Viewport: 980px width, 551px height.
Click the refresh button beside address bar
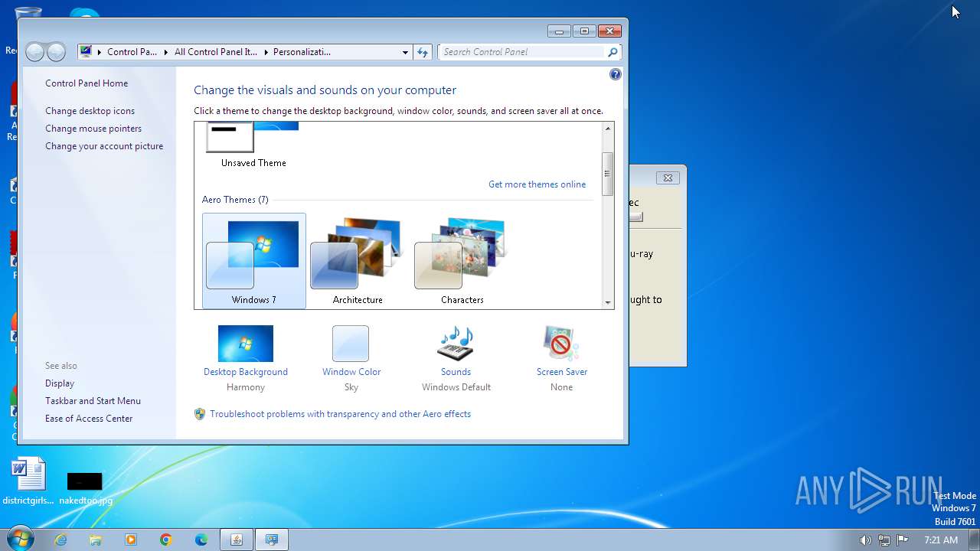pos(423,52)
